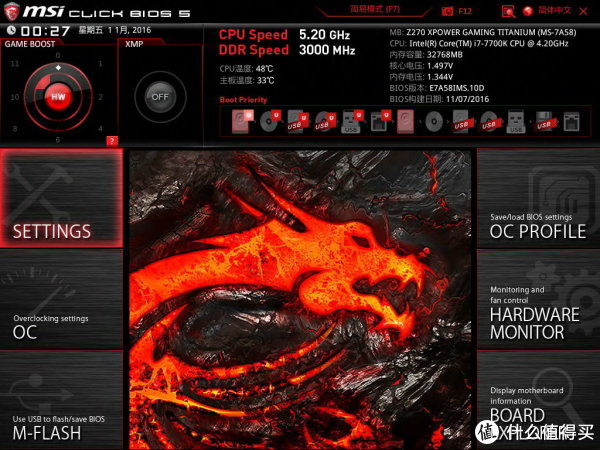Open the search magnifier icon in top bar
This screenshot has height=450, width=600.
(508, 11)
